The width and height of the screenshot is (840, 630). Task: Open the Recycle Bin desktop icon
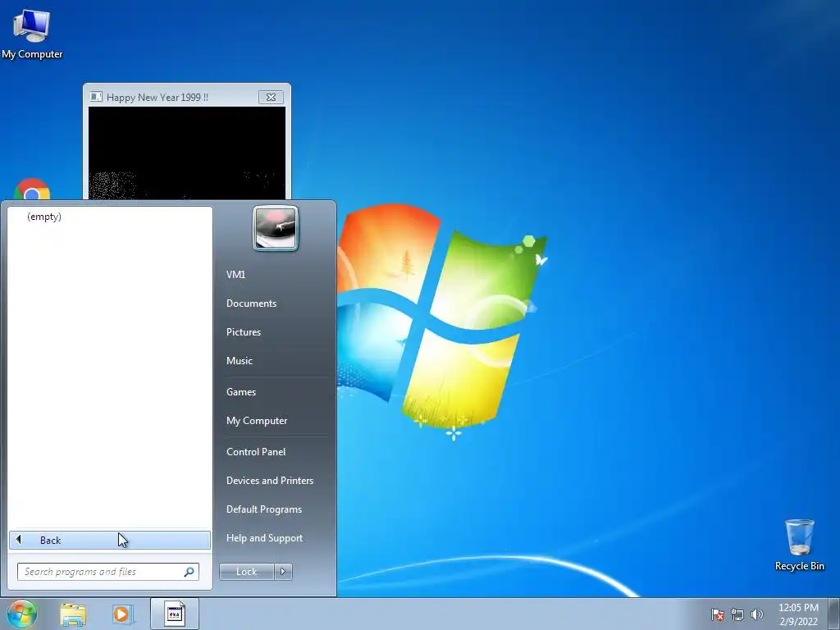799,545
